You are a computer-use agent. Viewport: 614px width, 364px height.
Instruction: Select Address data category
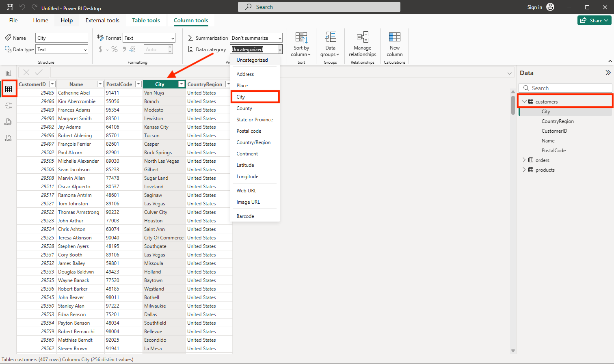point(255,74)
